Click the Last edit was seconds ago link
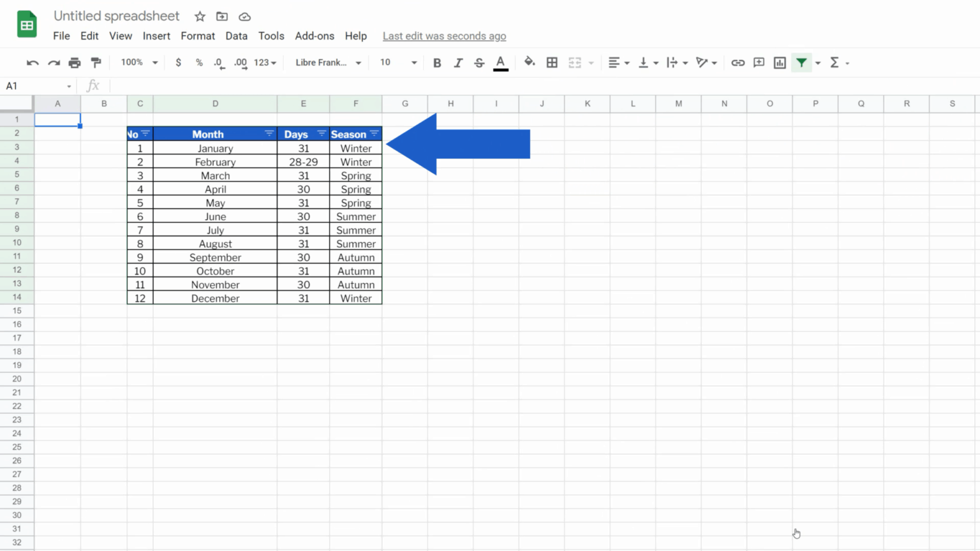 [444, 36]
